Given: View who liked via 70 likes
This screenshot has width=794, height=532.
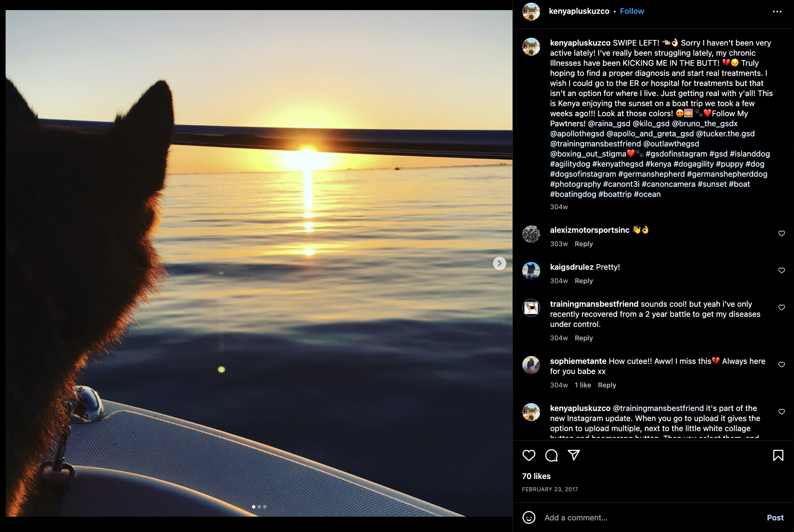Looking at the screenshot, I should pyautogui.click(x=536, y=476).
